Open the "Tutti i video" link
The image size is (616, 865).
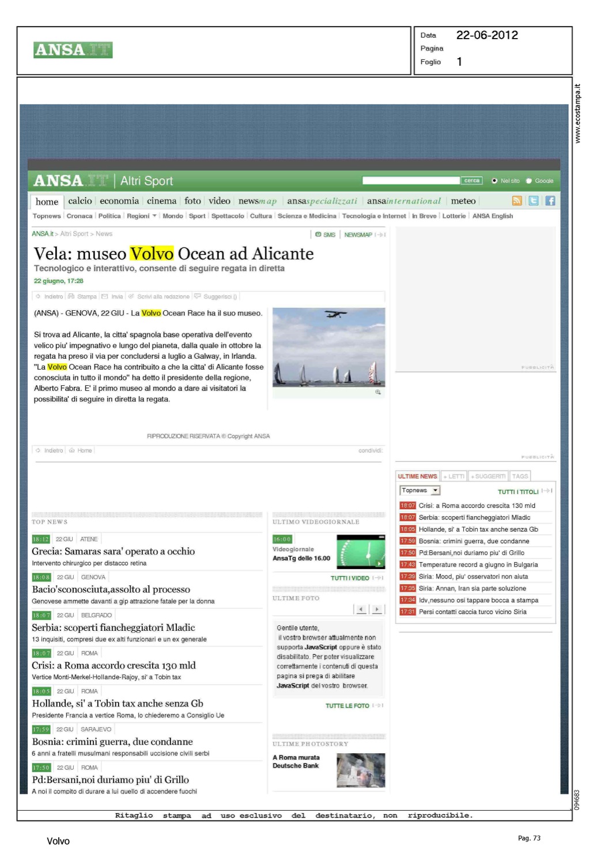point(350,578)
